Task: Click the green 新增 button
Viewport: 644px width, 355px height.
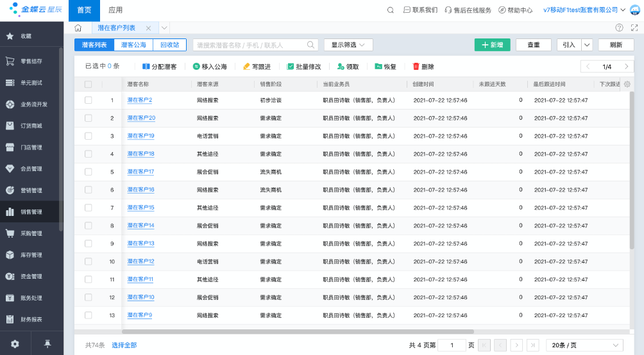Action: pos(493,45)
